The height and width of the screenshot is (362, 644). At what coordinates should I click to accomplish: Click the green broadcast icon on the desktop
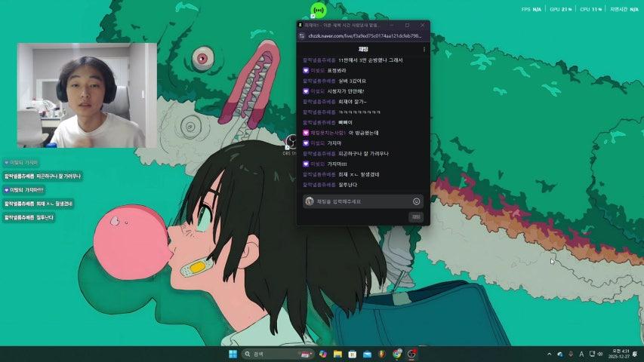pyautogui.click(x=318, y=11)
